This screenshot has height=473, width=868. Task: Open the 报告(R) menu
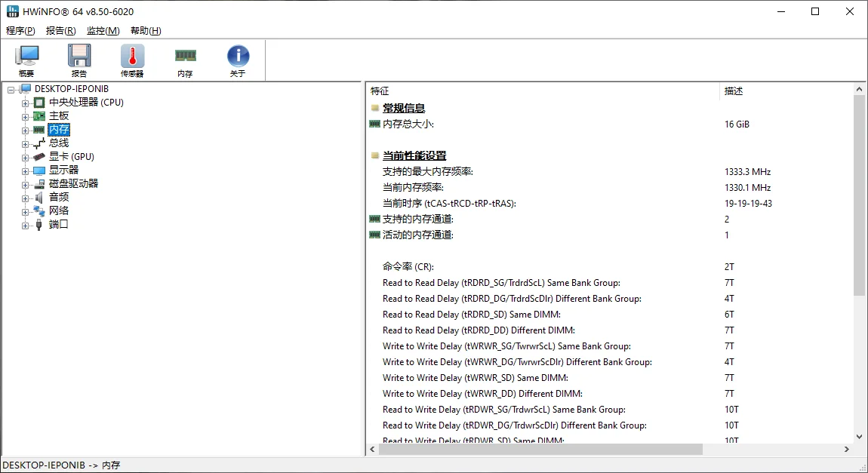pyautogui.click(x=61, y=30)
